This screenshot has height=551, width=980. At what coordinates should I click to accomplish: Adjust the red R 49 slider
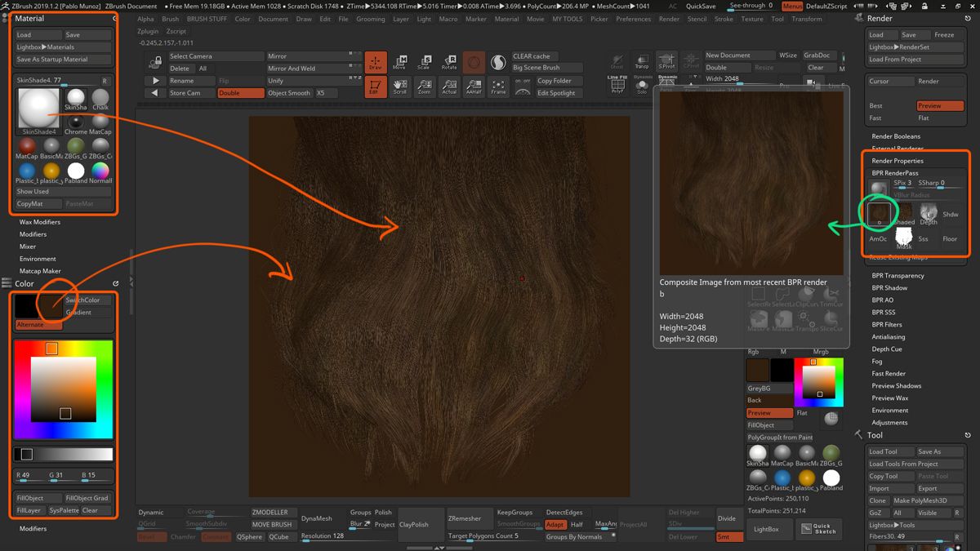click(29, 475)
